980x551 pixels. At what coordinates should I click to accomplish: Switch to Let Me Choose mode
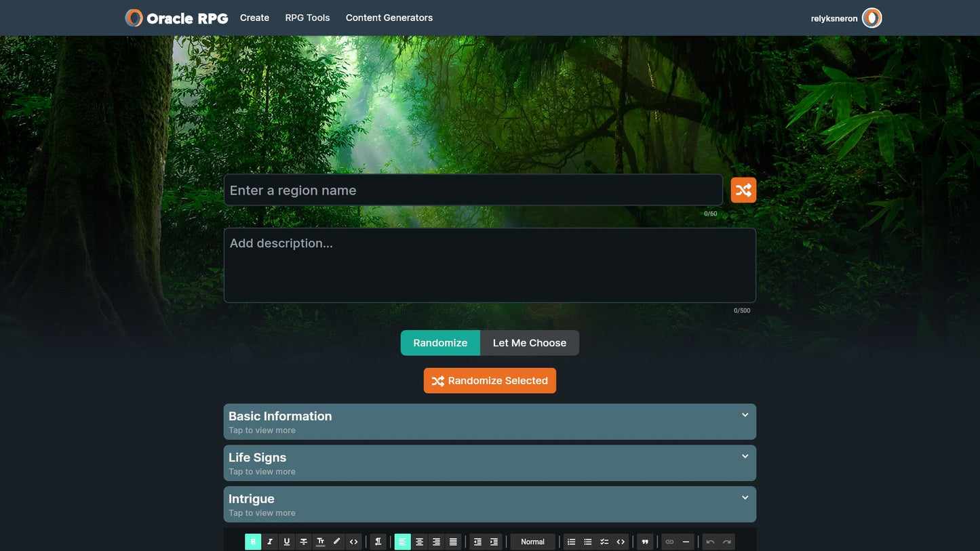pyautogui.click(x=529, y=343)
